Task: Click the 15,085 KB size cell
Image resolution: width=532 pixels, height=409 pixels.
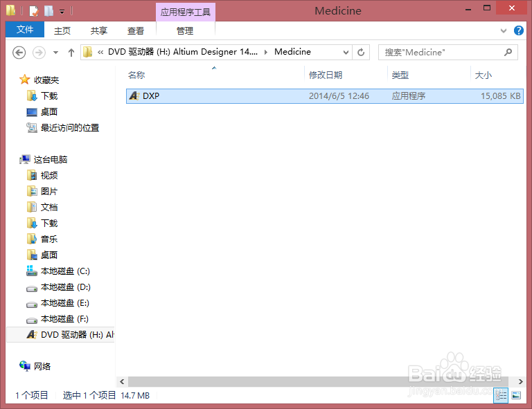Action: tap(500, 96)
